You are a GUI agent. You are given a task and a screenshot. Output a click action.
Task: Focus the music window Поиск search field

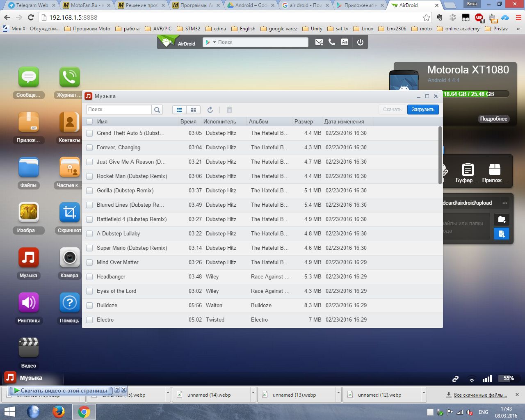click(119, 110)
